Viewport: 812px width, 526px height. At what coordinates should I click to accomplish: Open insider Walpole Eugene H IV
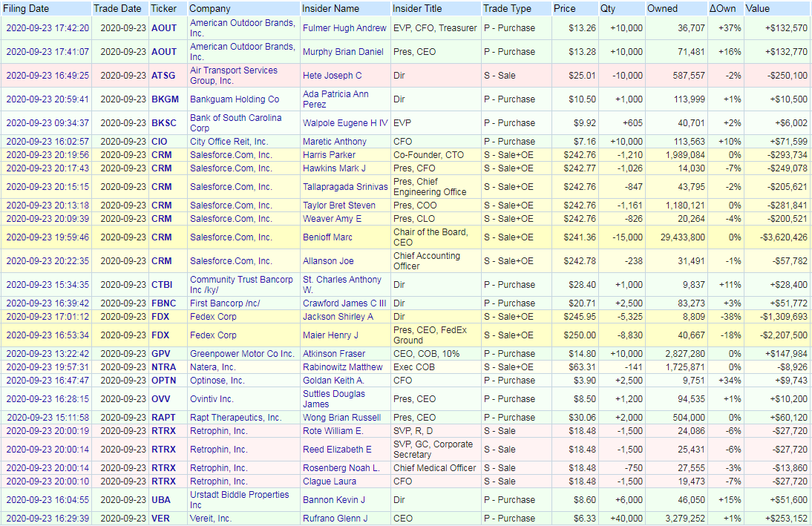[x=345, y=123]
